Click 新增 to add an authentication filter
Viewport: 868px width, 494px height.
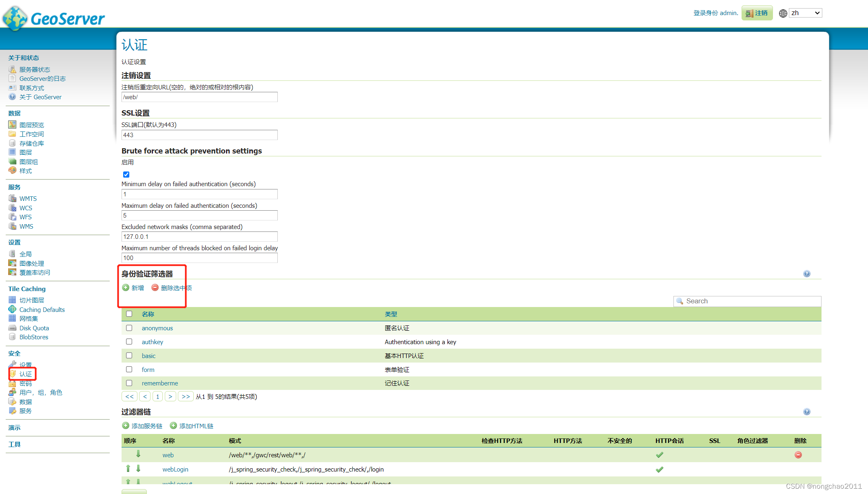137,287
